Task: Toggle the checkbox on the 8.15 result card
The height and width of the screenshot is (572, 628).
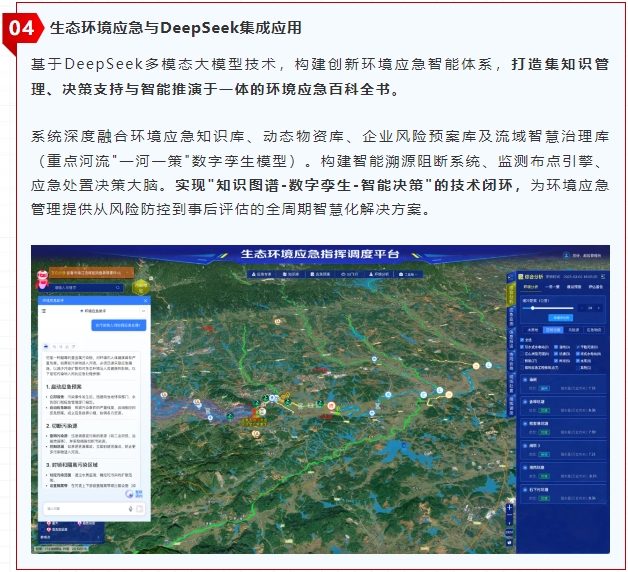Action: (x=525, y=467)
